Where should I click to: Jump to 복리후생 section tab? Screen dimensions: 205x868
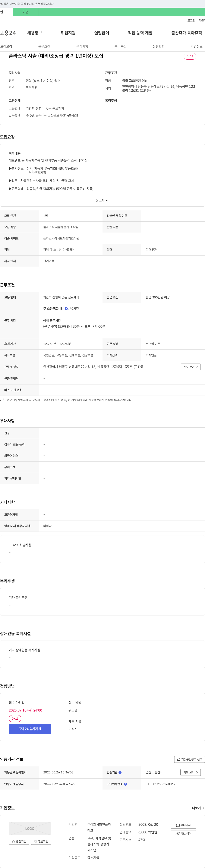(x=120, y=47)
